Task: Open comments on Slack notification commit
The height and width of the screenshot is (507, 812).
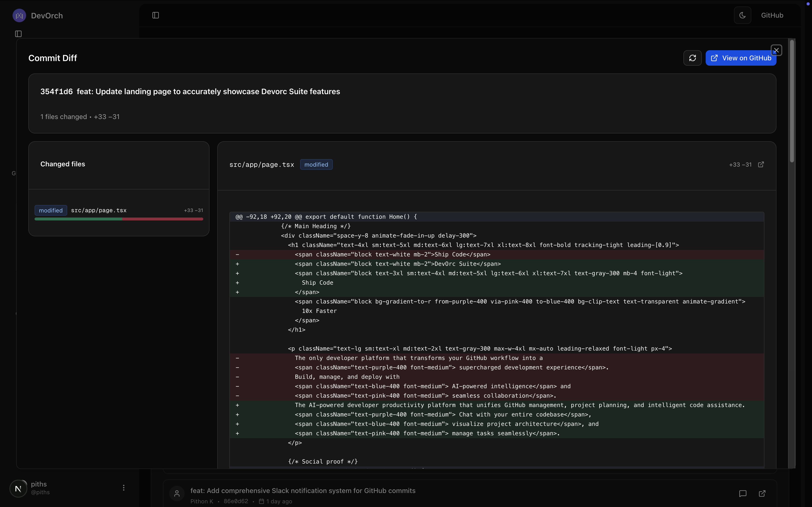Action: coord(743,493)
